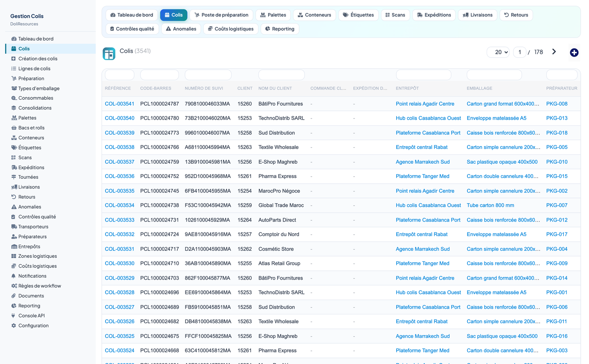Click the Contrôles qualité clipboard icon in sidebar
This screenshot has width=589, height=364.
pyautogui.click(x=14, y=217)
